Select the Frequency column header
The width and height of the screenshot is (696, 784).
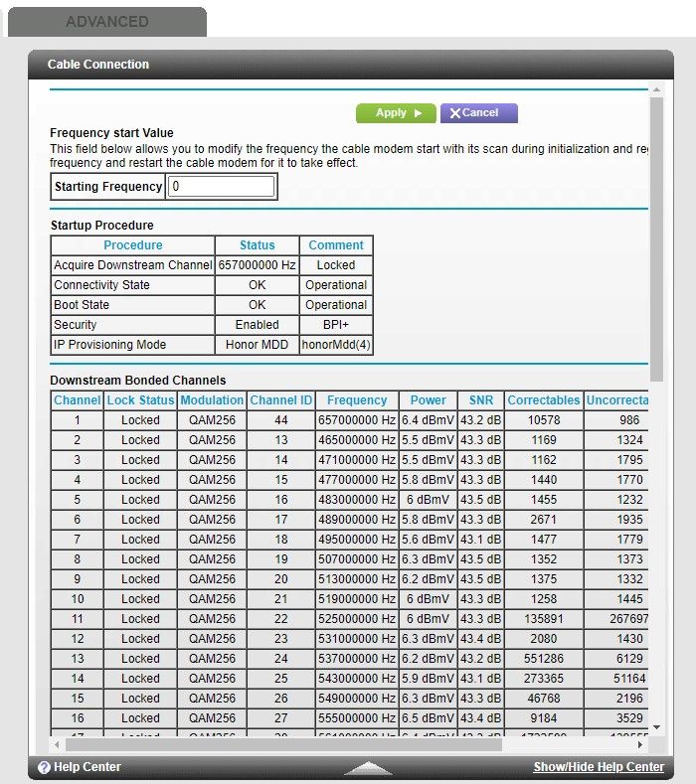pyautogui.click(x=357, y=400)
